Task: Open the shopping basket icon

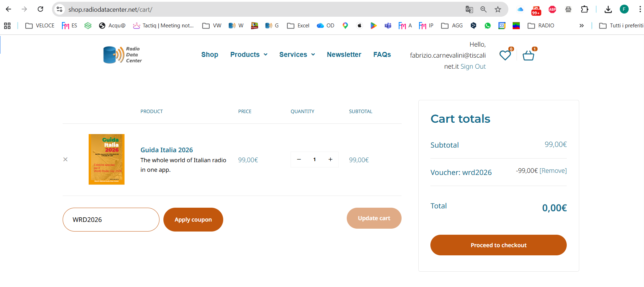Action: pos(528,55)
